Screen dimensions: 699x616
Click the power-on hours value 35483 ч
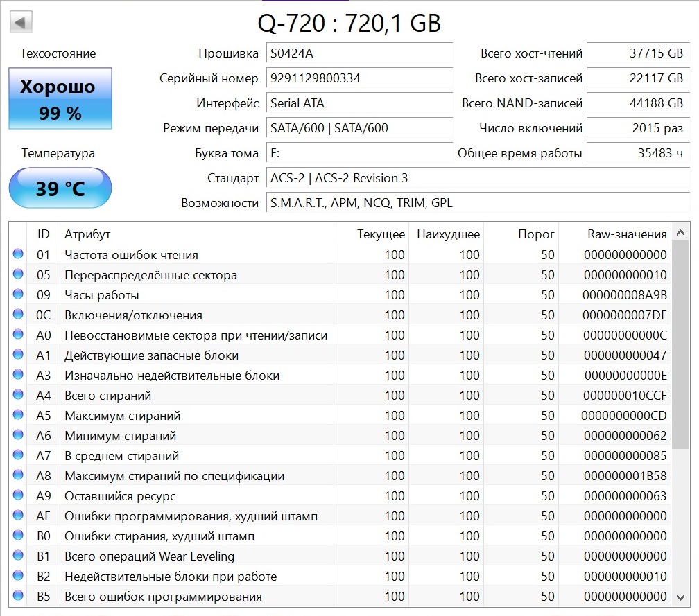[639, 153]
